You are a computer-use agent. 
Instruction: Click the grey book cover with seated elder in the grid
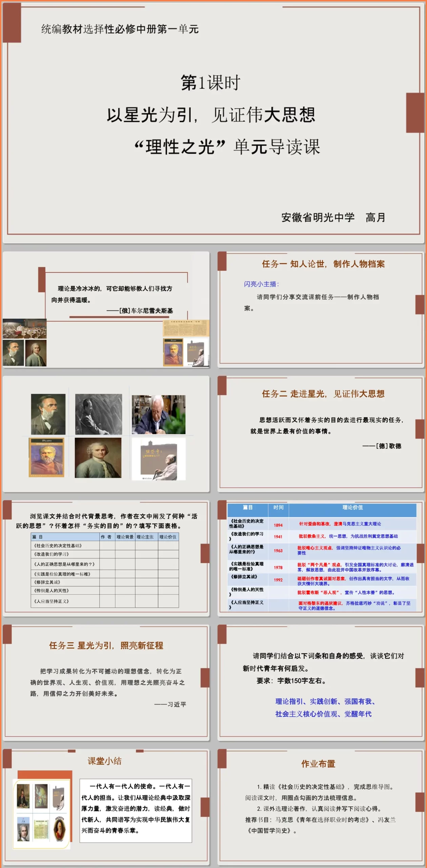click(x=159, y=459)
